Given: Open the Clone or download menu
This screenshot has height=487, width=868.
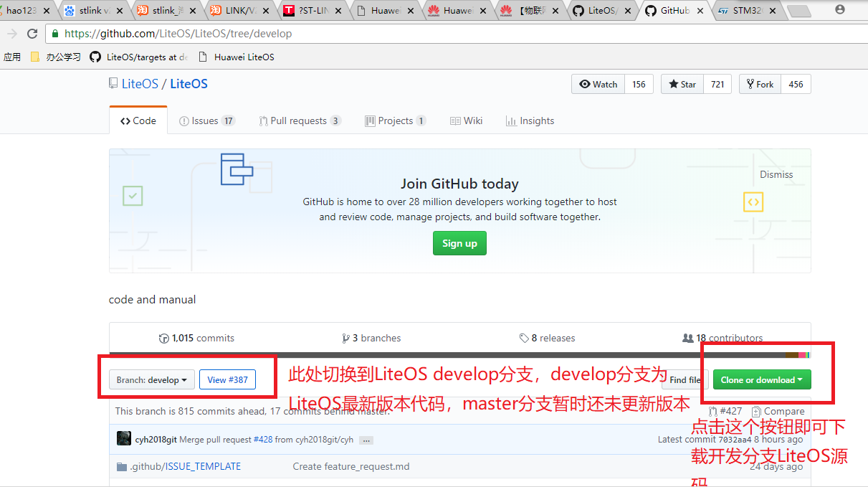Looking at the screenshot, I should click(x=761, y=379).
